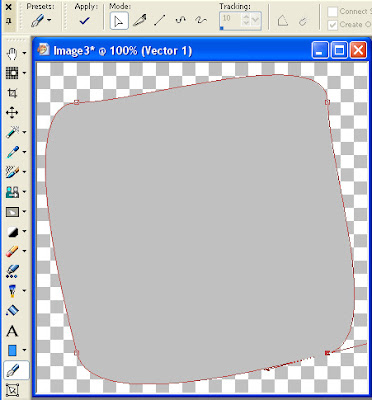Click the Image3 window title icon

pyautogui.click(x=43, y=50)
